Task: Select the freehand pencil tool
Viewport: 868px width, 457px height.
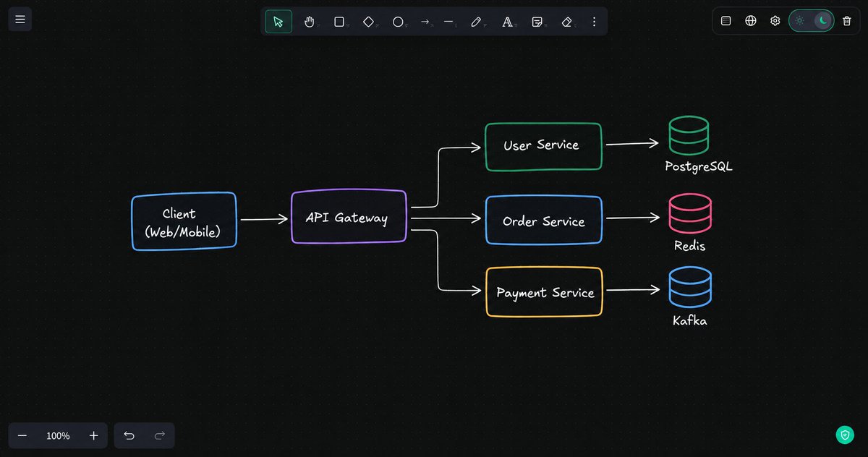Action: point(476,22)
